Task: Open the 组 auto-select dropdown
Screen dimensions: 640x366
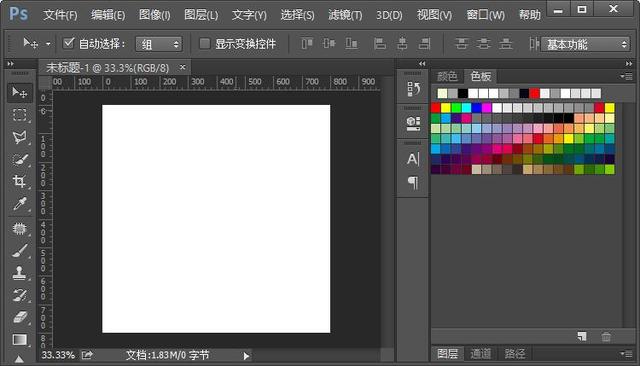Action: tap(159, 44)
